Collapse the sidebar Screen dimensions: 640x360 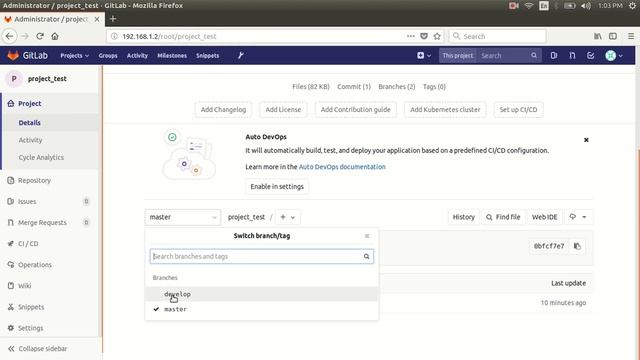(x=38, y=349)
